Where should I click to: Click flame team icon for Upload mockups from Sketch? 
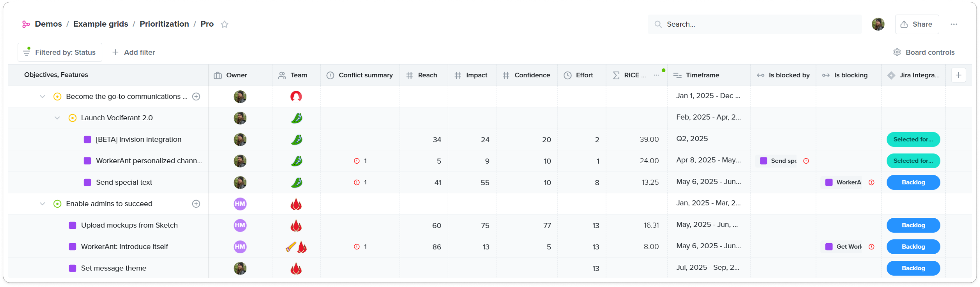click(296, 225)
